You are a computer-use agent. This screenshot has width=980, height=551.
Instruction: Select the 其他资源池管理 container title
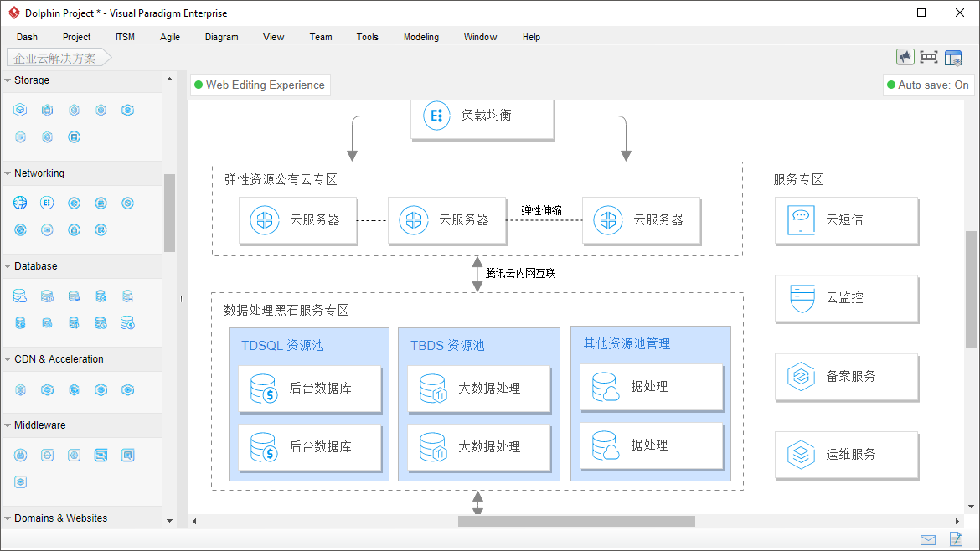pyautogui.click(x=627, y=344)
